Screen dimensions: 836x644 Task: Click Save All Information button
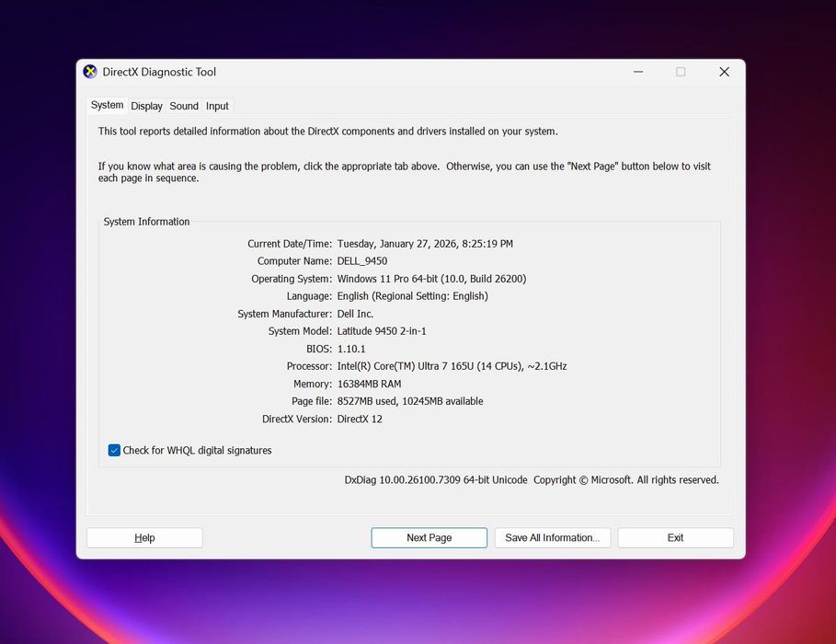coord(553,538)
